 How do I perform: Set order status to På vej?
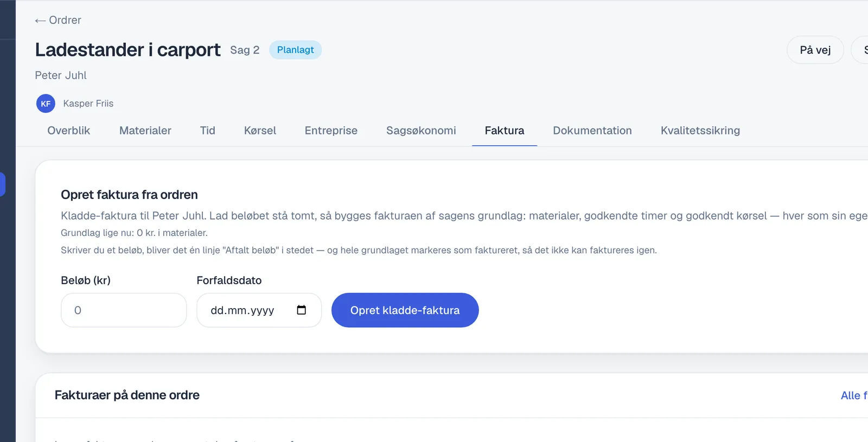pyautogui.click(x=815, y=50)
